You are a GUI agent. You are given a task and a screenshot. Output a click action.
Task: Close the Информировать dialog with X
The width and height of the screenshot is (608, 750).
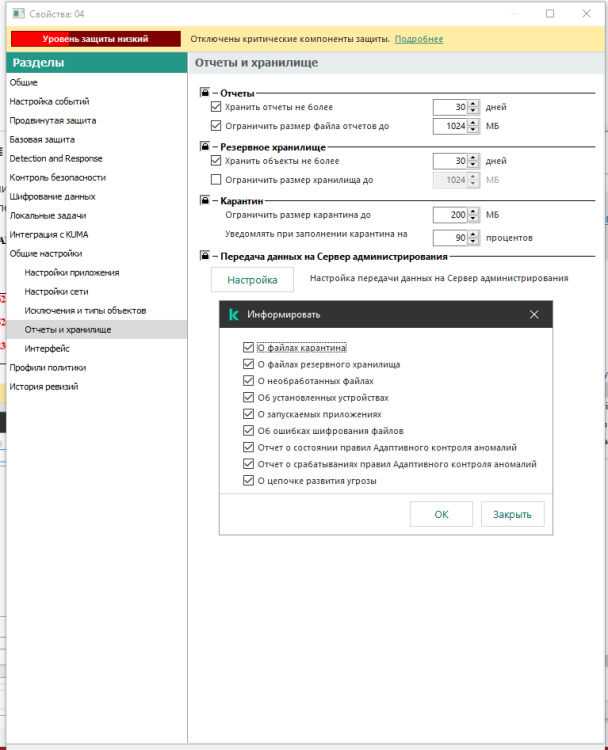tap(534, 314)
